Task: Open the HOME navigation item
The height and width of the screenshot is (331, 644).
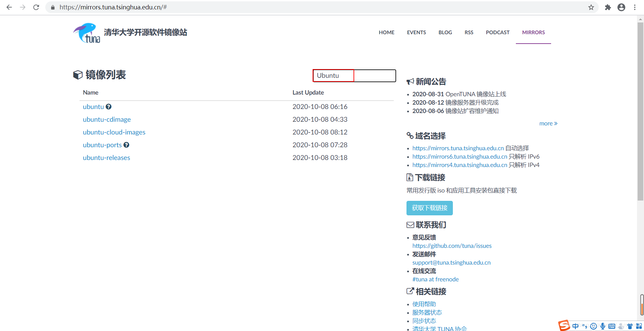Action: click(386, 33)
